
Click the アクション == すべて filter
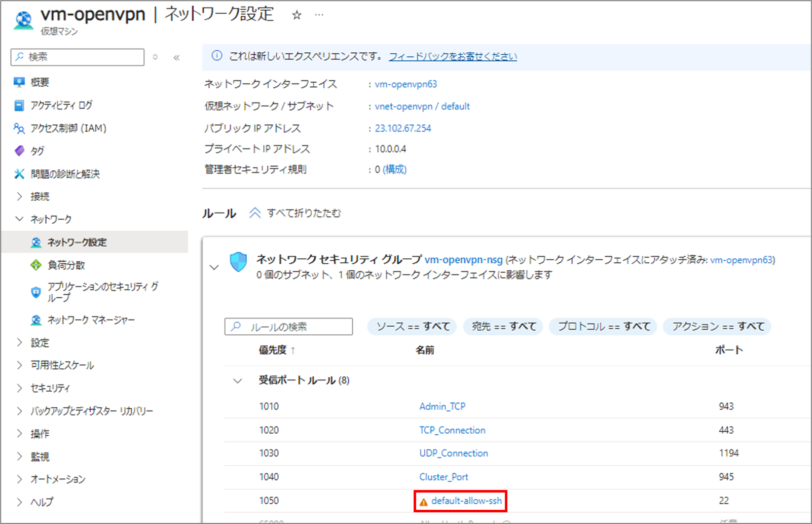coord(718,327)
